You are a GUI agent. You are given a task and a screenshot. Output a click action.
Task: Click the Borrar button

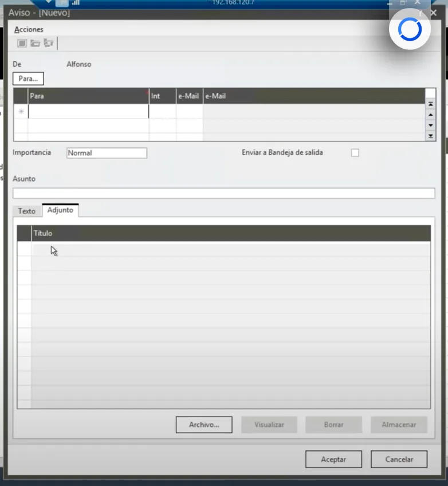(333, 425)
